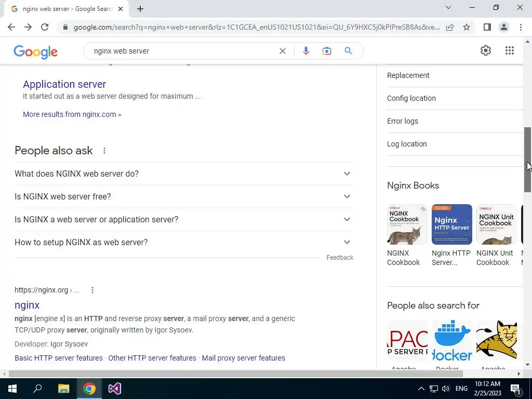Open Windows Start menu
The image size is (532, 399).
coord(12,389)
